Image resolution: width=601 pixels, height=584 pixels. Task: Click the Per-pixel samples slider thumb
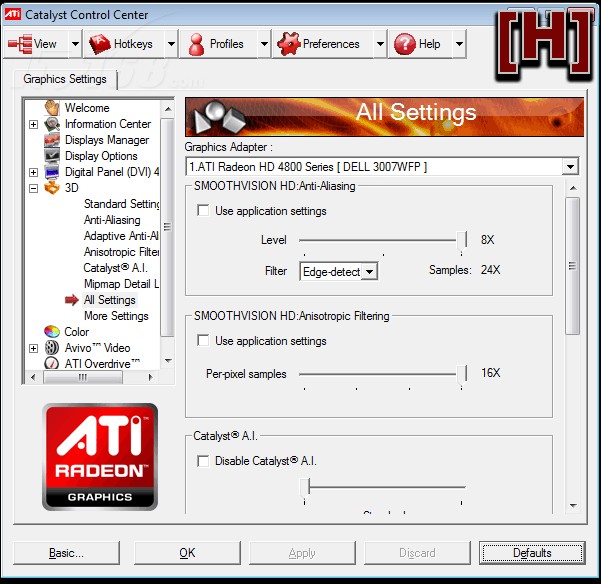pos(461,375)
